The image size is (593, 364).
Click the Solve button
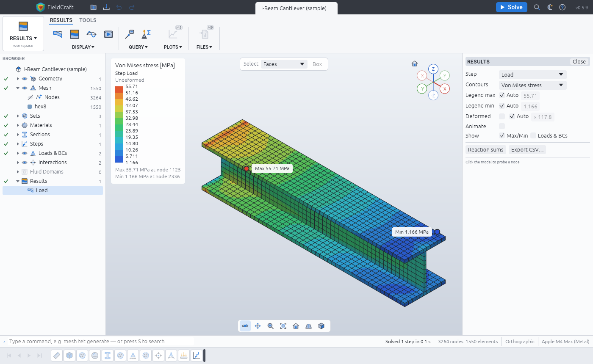point(512,7)
